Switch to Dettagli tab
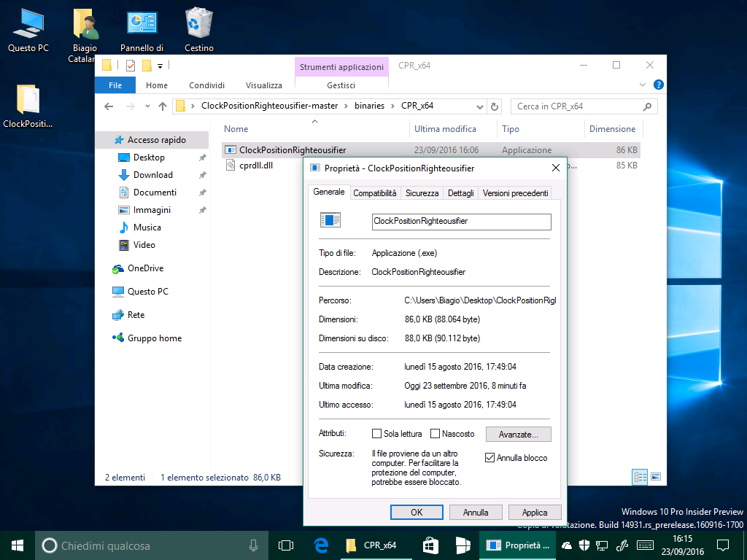Image resolution: width=747 pixels, height=560 pixels. click(x=461, y=192)
